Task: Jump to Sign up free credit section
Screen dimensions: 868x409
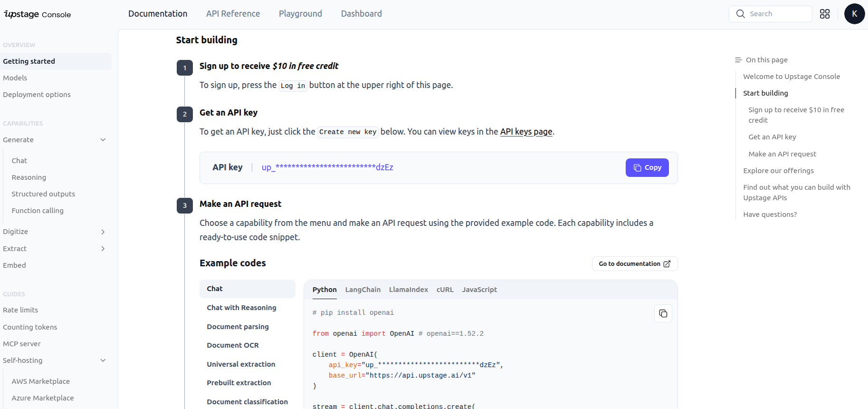Action: point(796,115)
